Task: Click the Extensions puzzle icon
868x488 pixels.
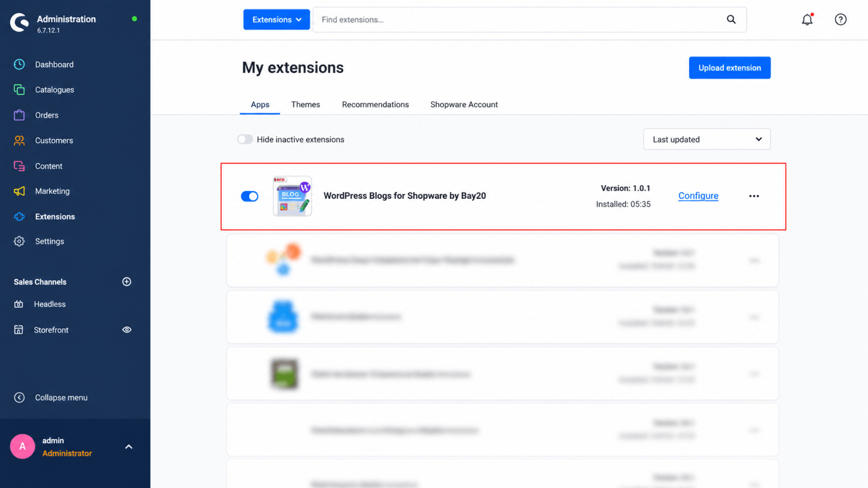Action: [19, 216]
